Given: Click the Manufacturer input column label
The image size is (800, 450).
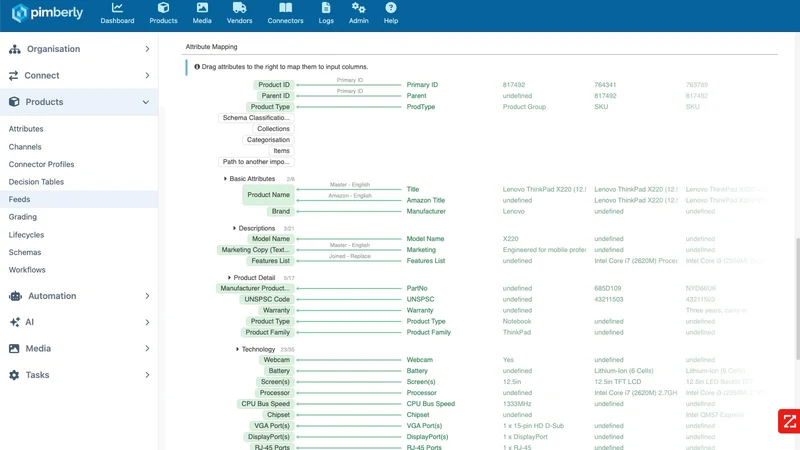Looking at the screenshot, I should click(426, 211).
